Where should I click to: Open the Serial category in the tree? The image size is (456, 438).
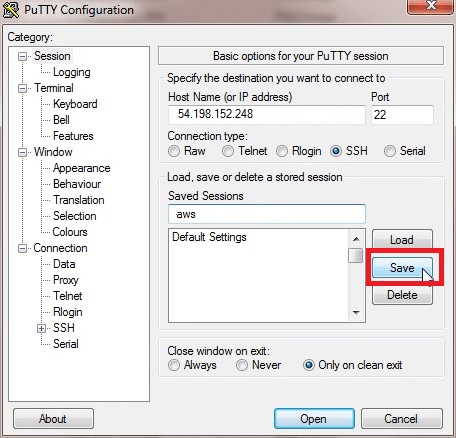point(66,344)
